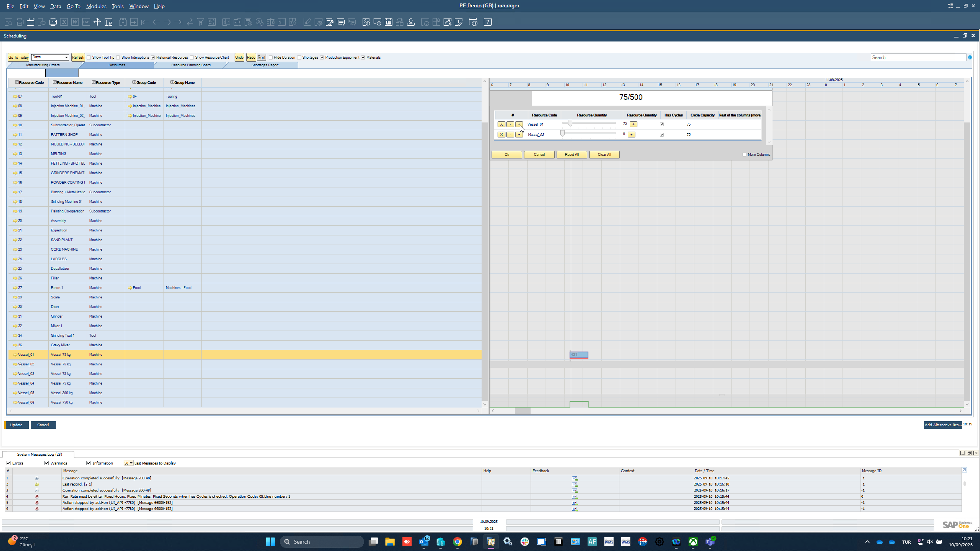The height and width of the screenshot is (551, 980).
Task: Click the Reset All button
Action: click(571, 155)
